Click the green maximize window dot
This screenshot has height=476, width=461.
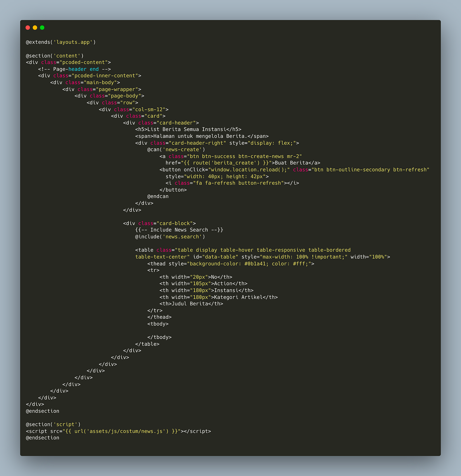point(42,28)
